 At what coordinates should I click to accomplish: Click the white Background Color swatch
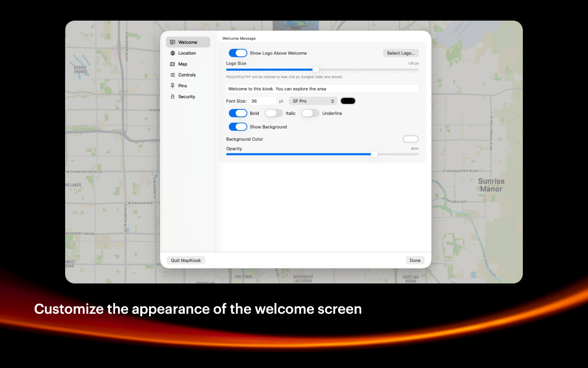click(x=410, y=139)
